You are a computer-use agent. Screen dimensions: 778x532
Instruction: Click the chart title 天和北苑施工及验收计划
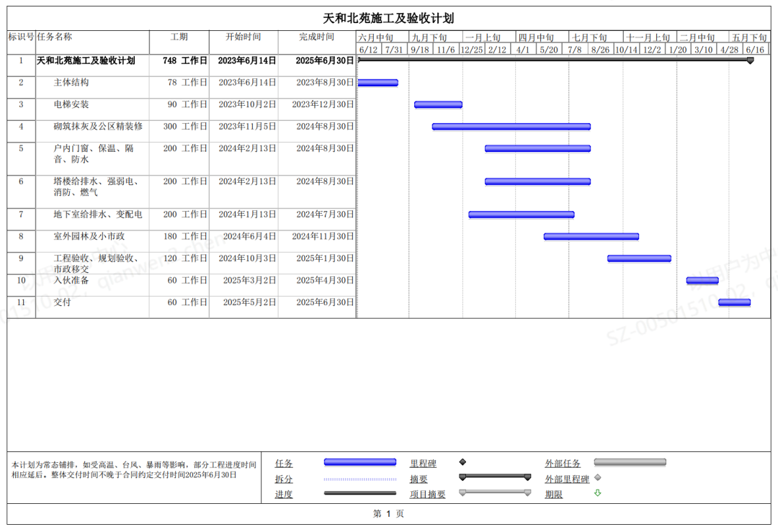coord(388,18)
